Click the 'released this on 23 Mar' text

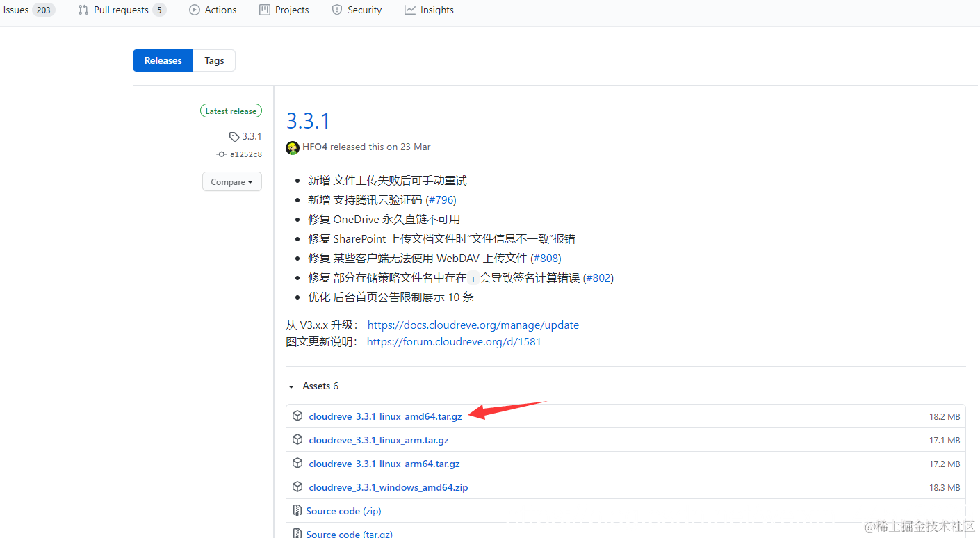point(380,147)
